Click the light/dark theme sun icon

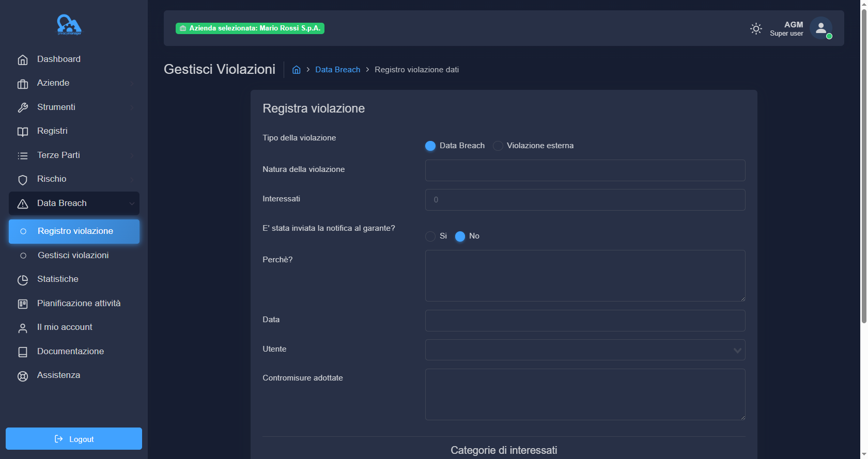coord(756,29)
